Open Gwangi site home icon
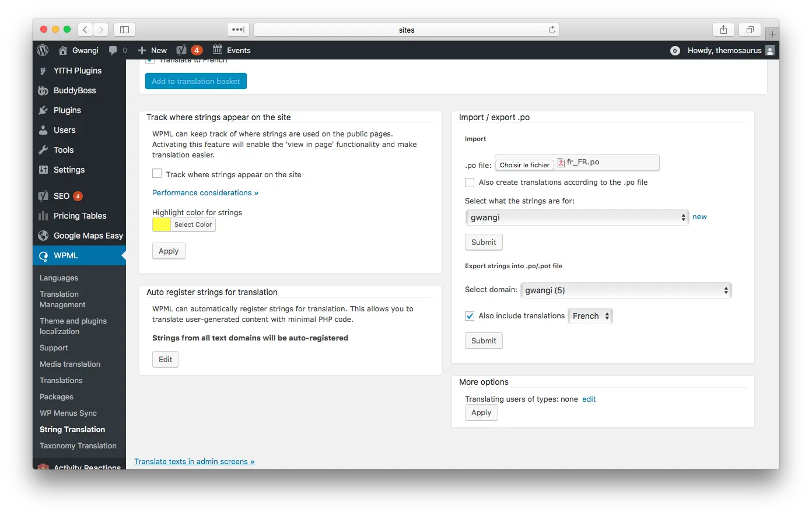Image resolution: width=812 pixels, height=516 pixels. point(63,50)
